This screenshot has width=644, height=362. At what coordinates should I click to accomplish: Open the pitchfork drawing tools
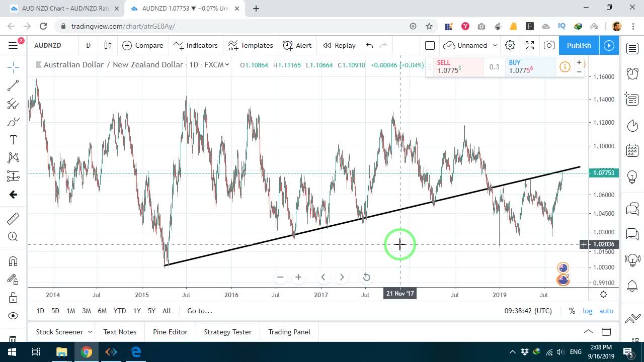pyautogui.click(x=13, y=104)
